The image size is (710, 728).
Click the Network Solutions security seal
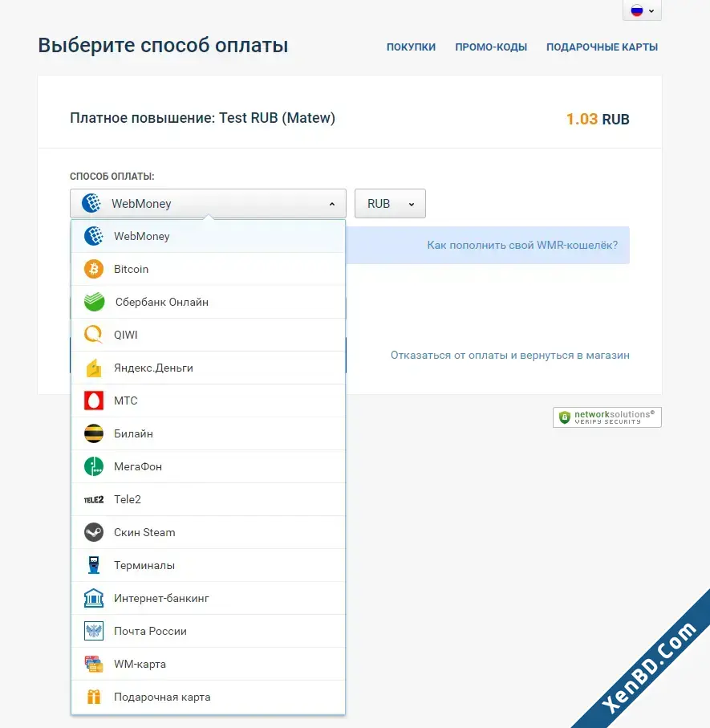pos(607,417)
